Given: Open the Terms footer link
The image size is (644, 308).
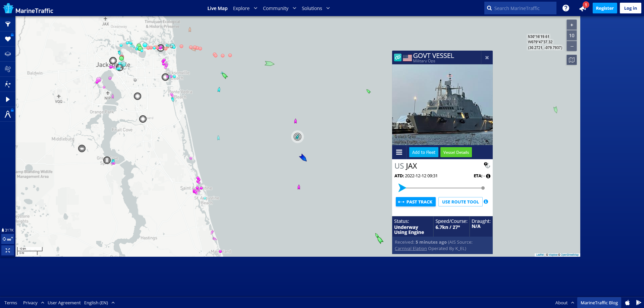Looking at the screenshot, I should pyautogui.click(x=11, y=303).
